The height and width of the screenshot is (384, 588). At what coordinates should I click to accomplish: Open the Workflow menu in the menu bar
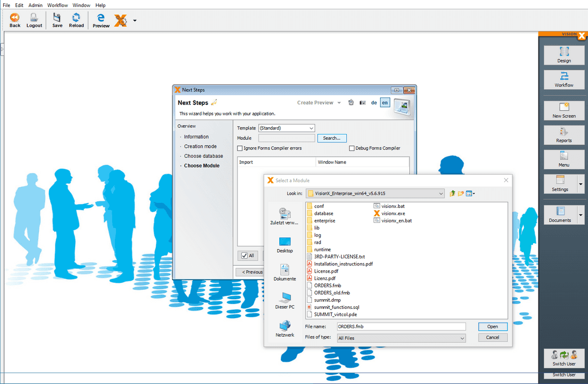point(57,5)
